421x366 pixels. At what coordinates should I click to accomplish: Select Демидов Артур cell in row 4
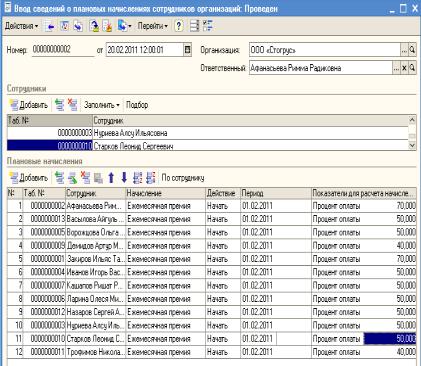point(95,246)
